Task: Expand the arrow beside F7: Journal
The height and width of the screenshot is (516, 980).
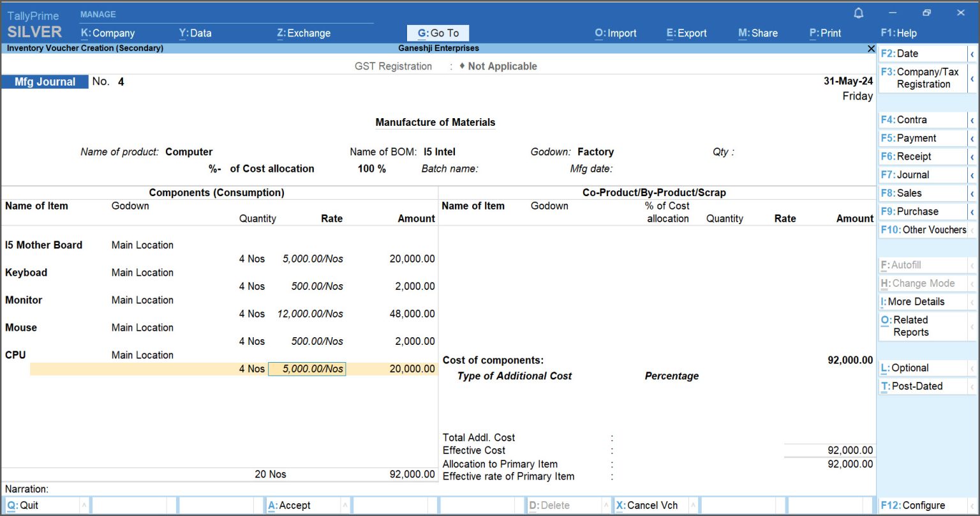Action: [x=972, y=175]
